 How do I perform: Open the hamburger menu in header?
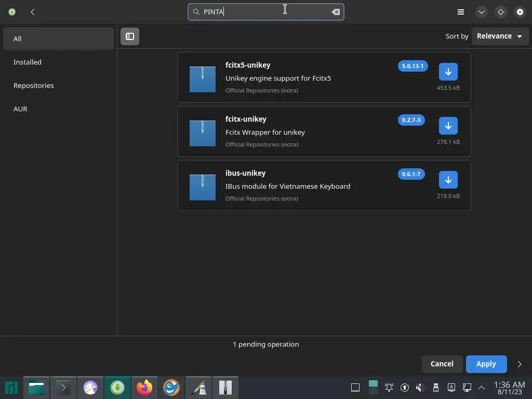click(460, 12)
